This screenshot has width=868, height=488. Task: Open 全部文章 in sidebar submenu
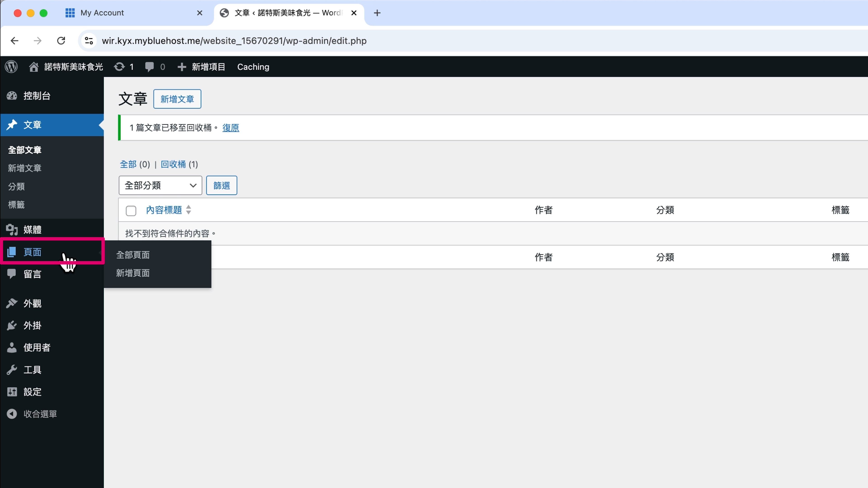(25, 150)
